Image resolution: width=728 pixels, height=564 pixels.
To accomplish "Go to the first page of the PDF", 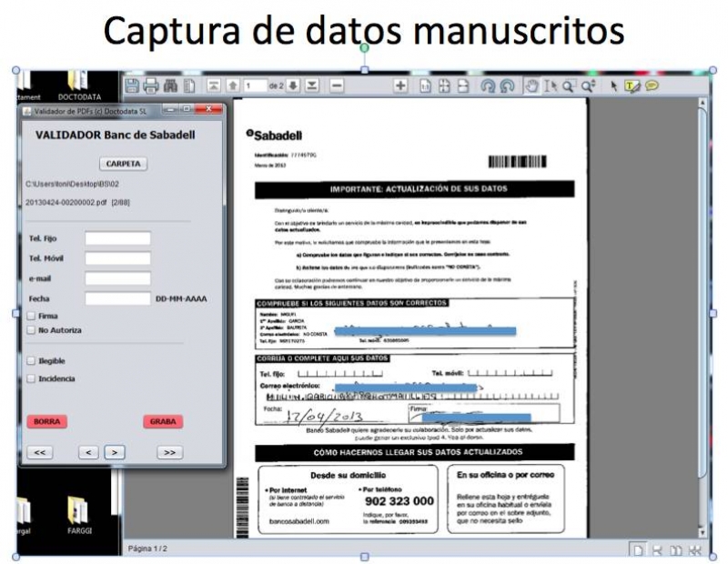I will [x=214, y=86].
